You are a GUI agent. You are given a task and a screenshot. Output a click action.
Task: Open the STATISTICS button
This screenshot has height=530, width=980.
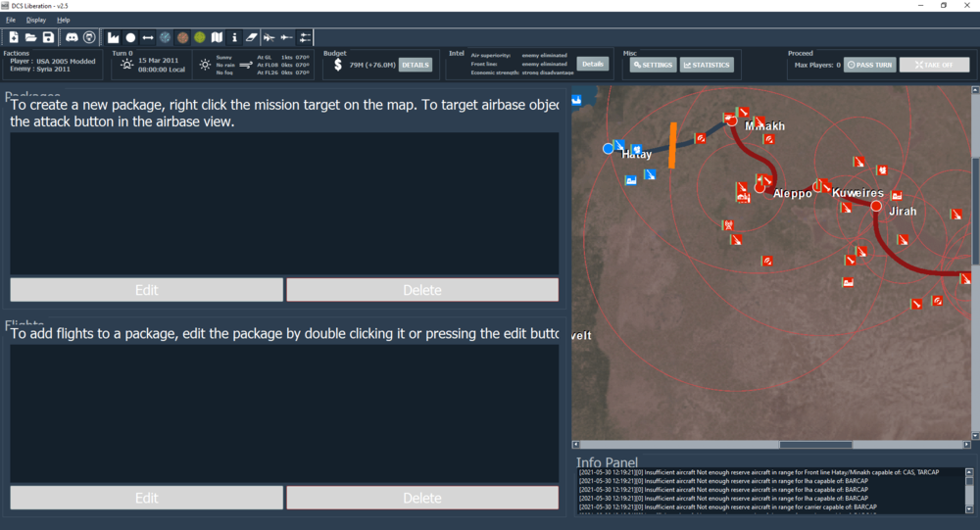(706, 65)
